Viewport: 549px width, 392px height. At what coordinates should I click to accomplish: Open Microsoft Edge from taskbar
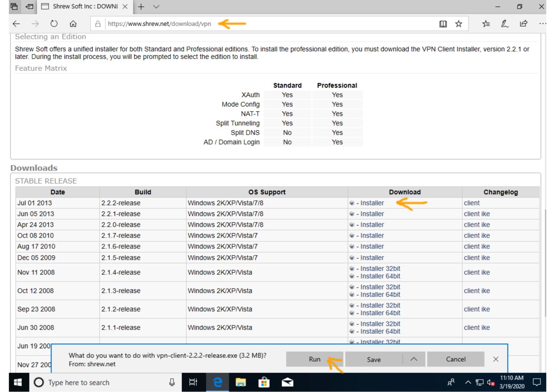pos(218,383)
